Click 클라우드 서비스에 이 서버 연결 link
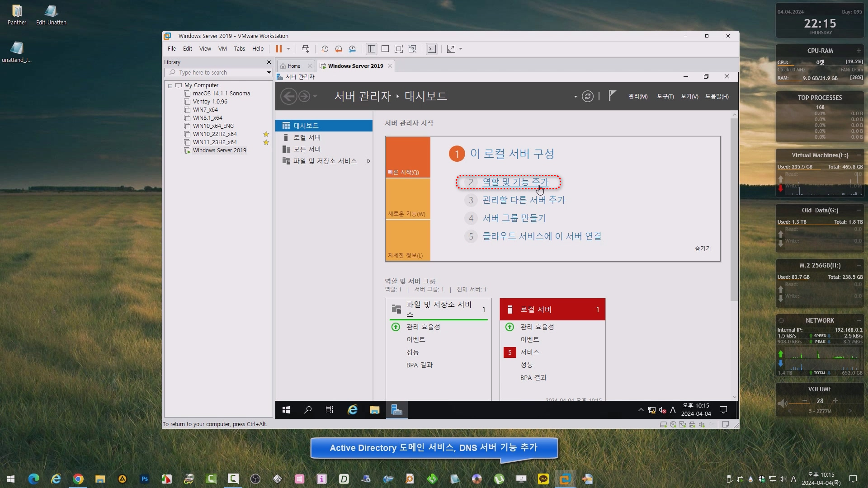 [542, 236]
